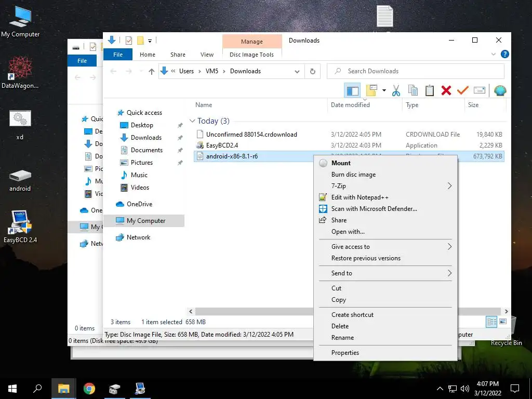Open the View ribbon tab
Screen dimensions: 532x399
[207, 54]
